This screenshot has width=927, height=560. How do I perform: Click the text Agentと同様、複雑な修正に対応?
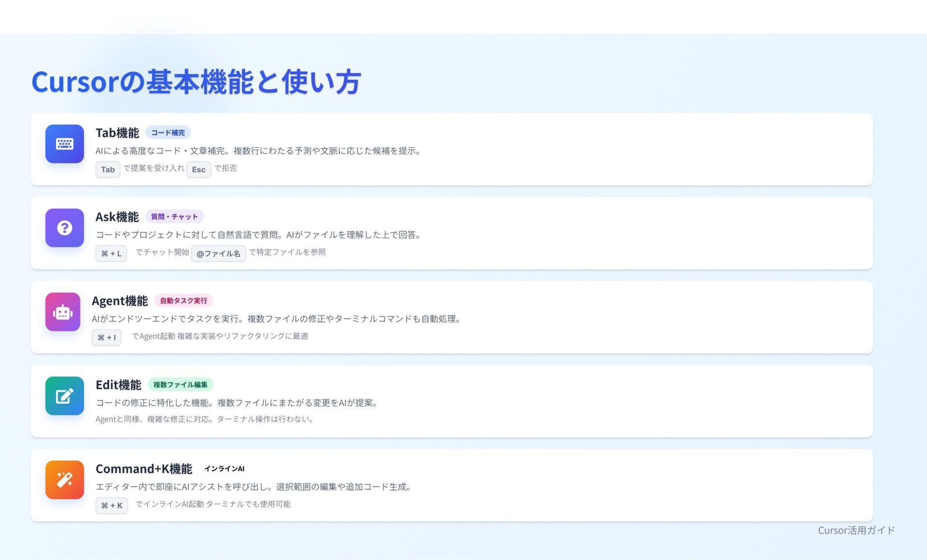(x=151, y=419)
